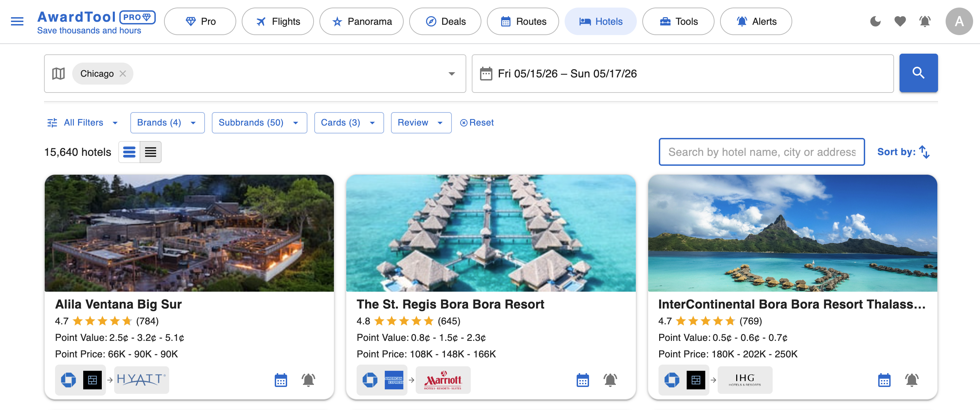Click the map icon in location field
The image size is (980, 410).
tap(58, 74)
